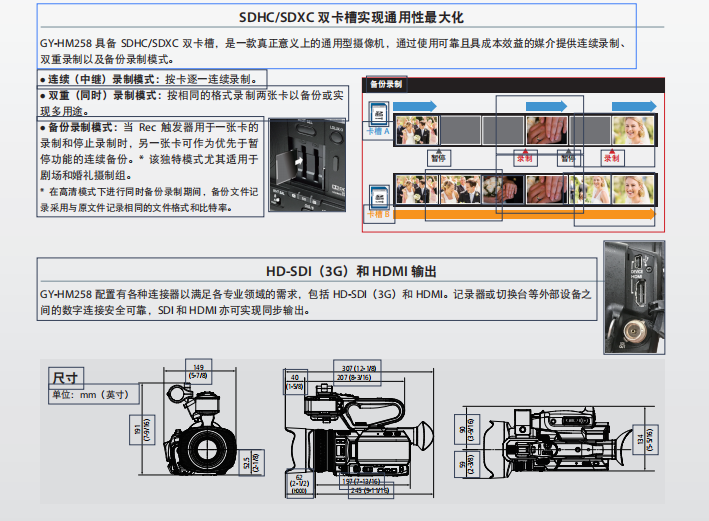This screenshot has height=521, width=709.
Task: Click the orange arrow along 卡槽 B
Action: [525, 214]
